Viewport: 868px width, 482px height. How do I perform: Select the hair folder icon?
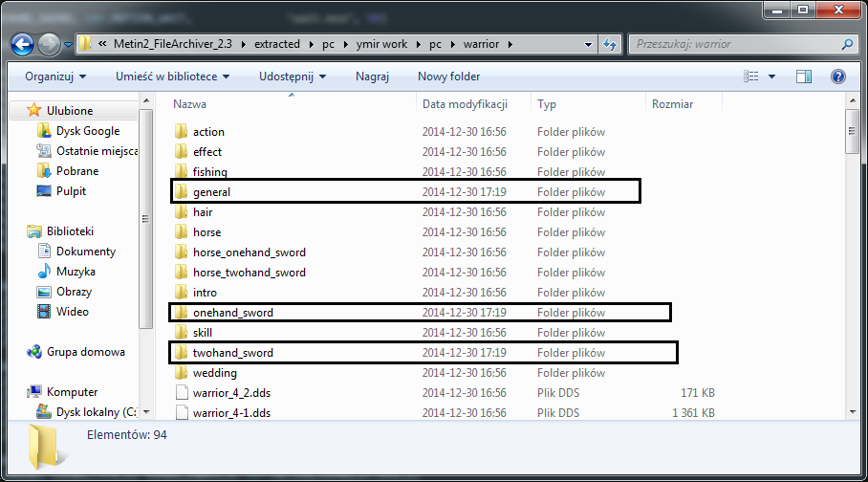pyautogui.click(x=181, y=211)
